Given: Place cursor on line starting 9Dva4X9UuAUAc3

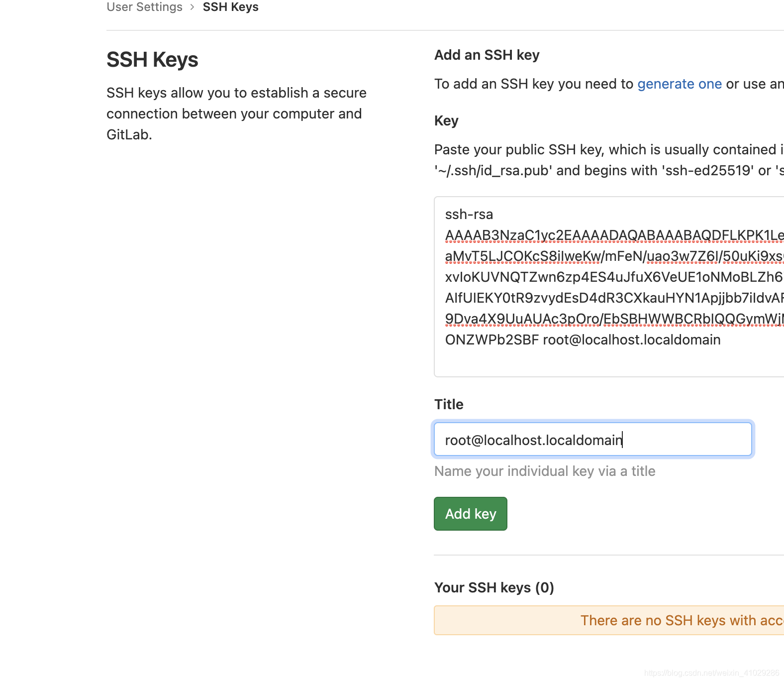Looking at the screenshot, I should click(x=614, y=319).
